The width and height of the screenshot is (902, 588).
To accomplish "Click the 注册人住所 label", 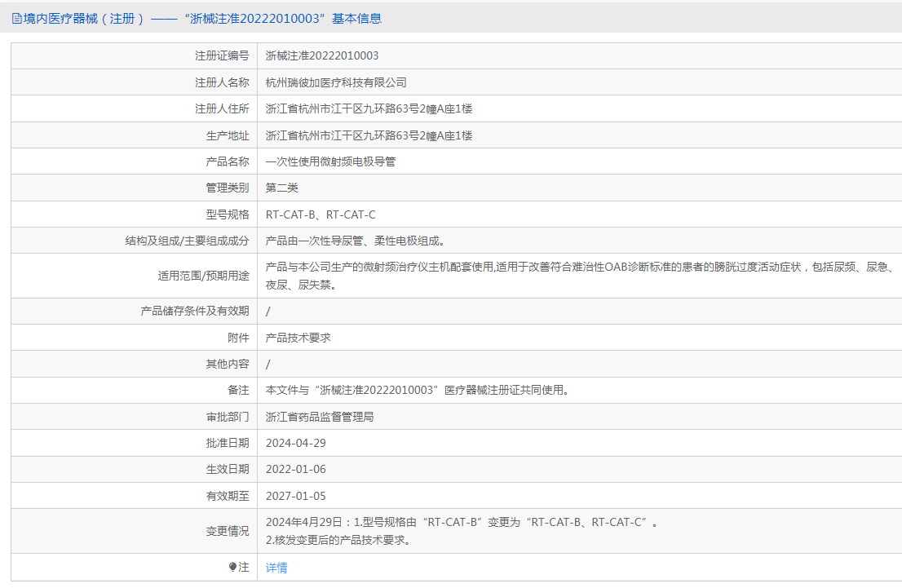I will pyautogui.click(x=222, y=108).
